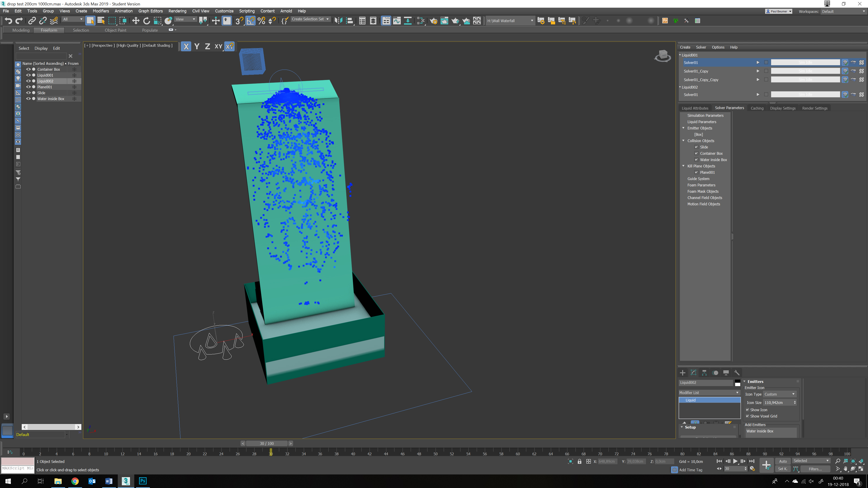
Task: Select the Undo icon on the main toolbar
Action: [x=9, y=21]
